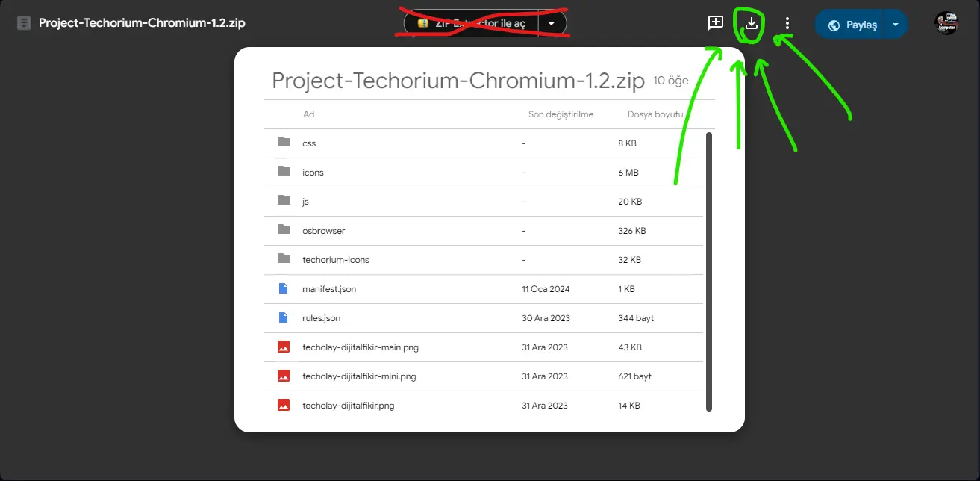980x481 pixels.
Task: Select the rules.json file name
Action: click(x=321, y=318)
